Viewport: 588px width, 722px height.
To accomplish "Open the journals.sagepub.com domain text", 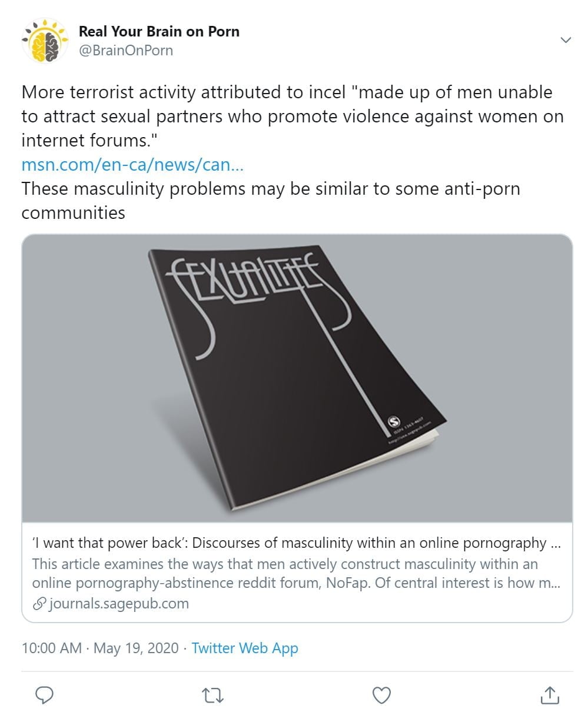I will pyautogui.click(x=118, y=603).
